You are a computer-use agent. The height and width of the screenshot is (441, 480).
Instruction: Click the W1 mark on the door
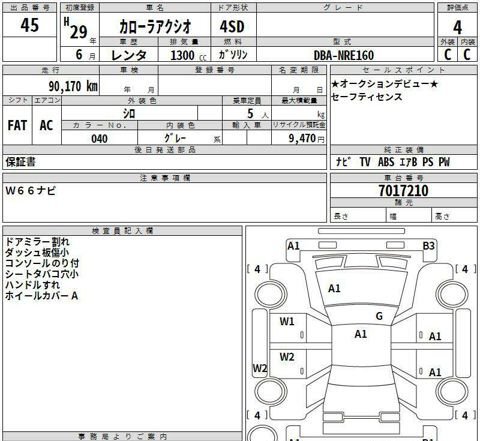coord(287,321)
